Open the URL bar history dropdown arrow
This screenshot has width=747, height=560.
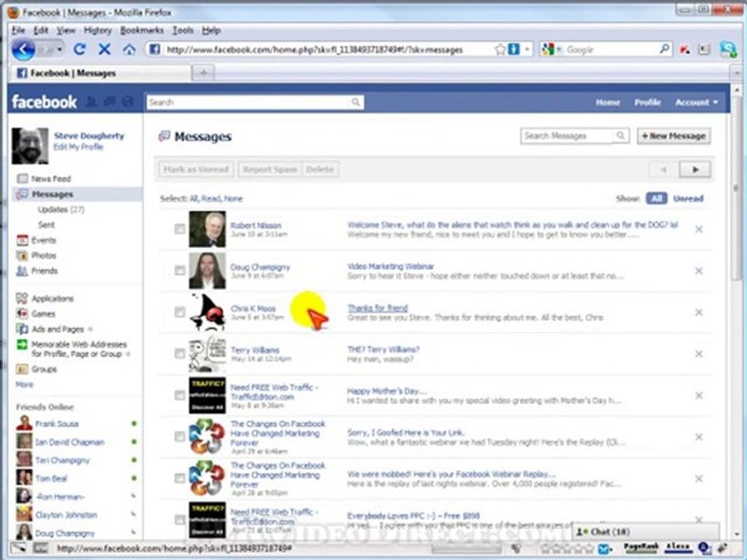[x=528, y=49]
